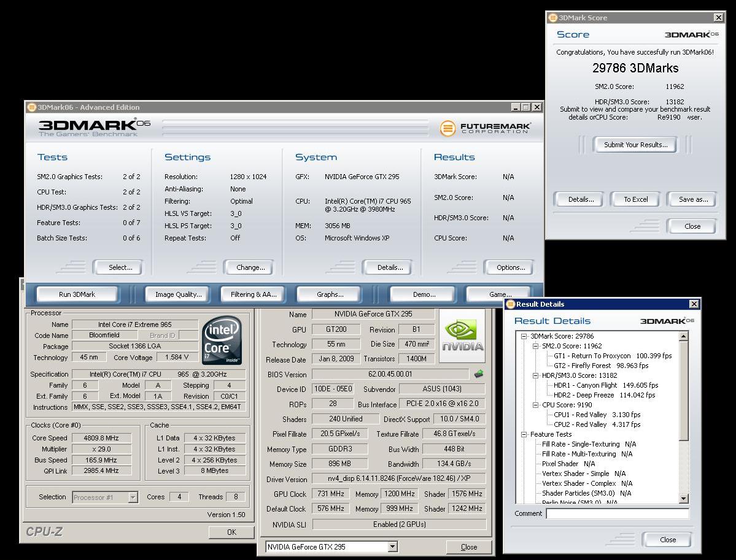This screenshot has height=560, width=736.
Task: Collapse the HDR/SM3.0 Score: 13182 node
Action: click(535, 375)
